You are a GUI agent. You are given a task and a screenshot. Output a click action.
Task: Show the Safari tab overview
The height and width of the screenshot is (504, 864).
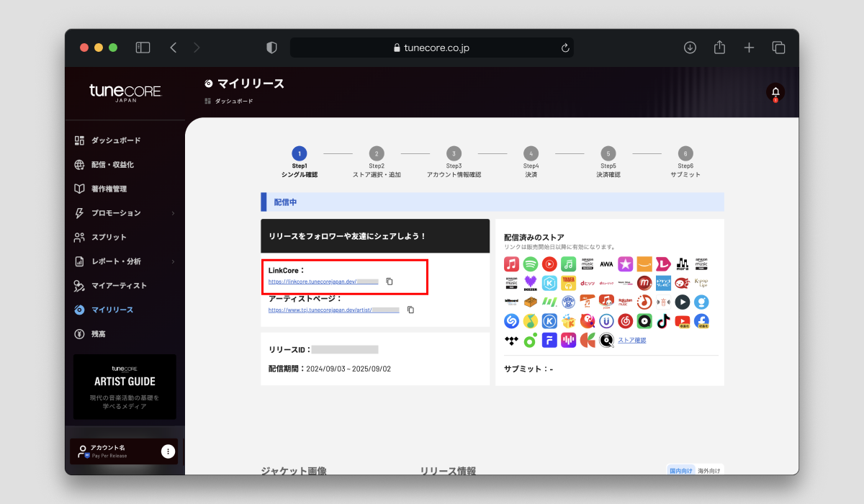[x=778, y=48]
